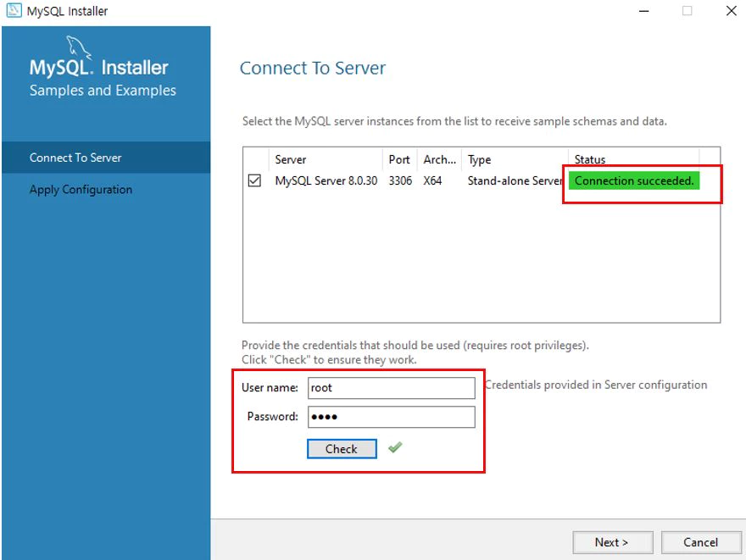Viewport: 746px width, 560px height.
Task: Uncheck the MySQL Server 8.0.30 checkbox
Action: click(254, 180)
